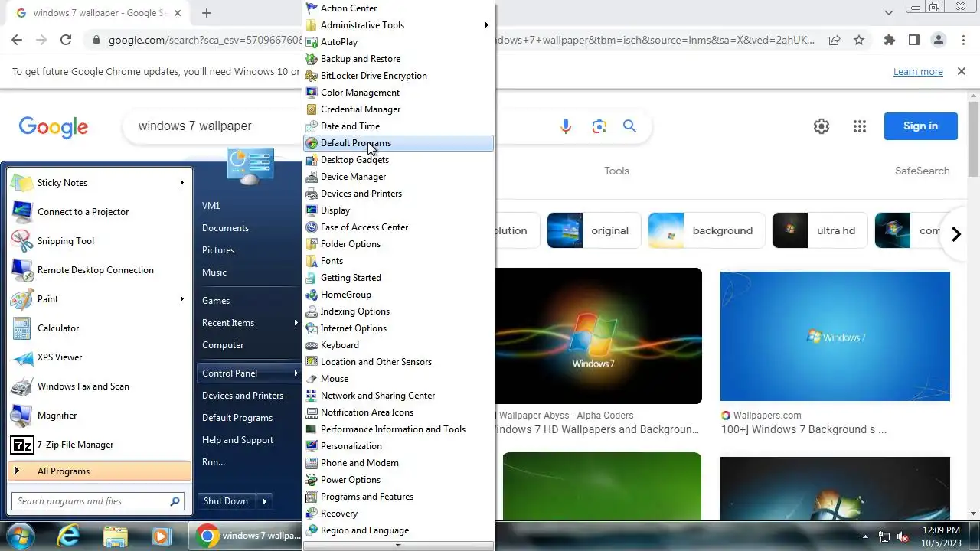Image resolution: width=980 pixels, height=551 pixels.
Task: Click the muted volume tray icon
Action: (903, 536)
